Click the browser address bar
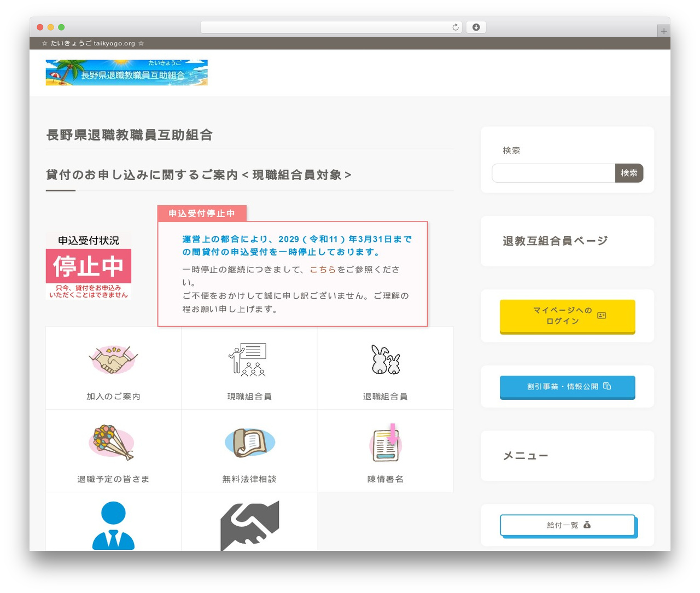 pyautogui.click(x=331, y=27)
